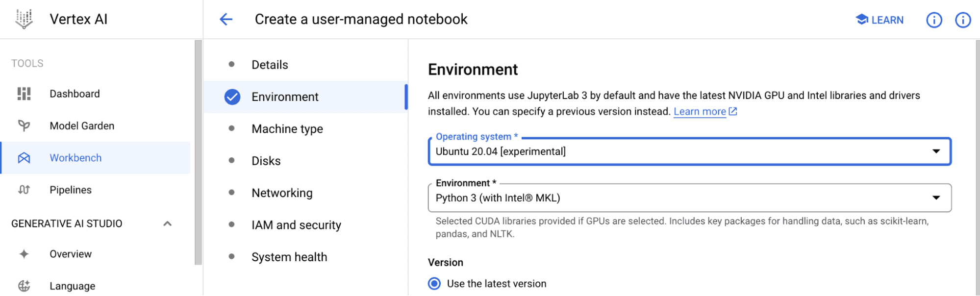
Task: Go back using the blue arrow
Action: (x=226, y=19)
